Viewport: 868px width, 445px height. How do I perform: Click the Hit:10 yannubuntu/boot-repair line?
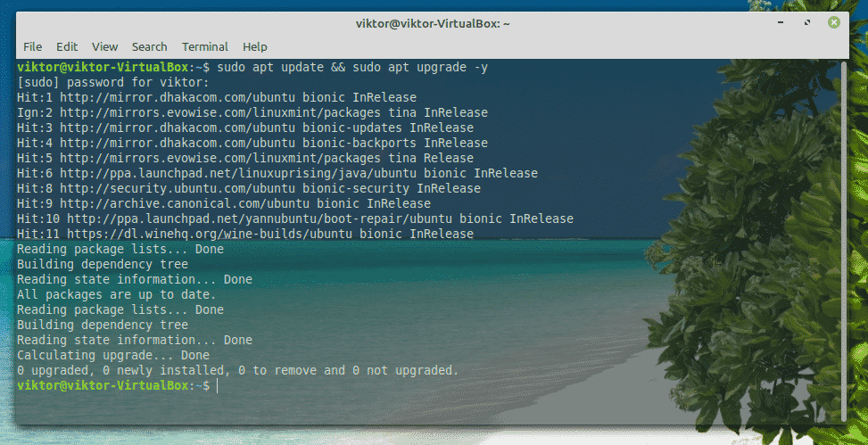point(295,218)
